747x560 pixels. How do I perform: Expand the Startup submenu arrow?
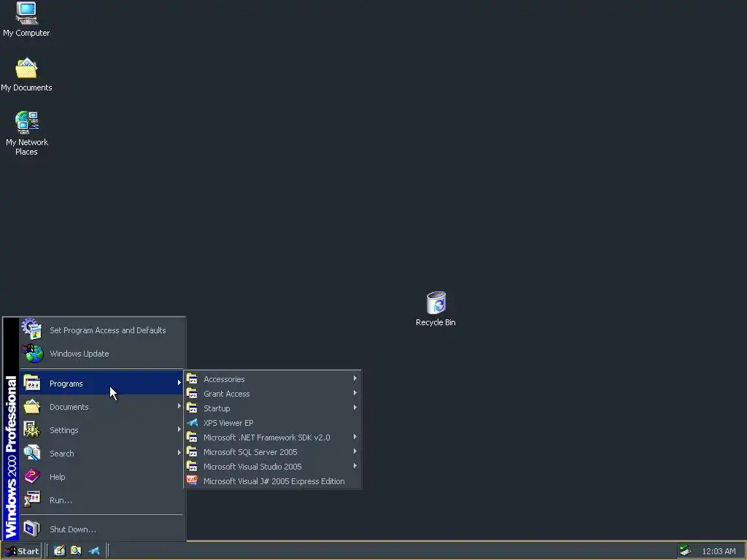355,408
